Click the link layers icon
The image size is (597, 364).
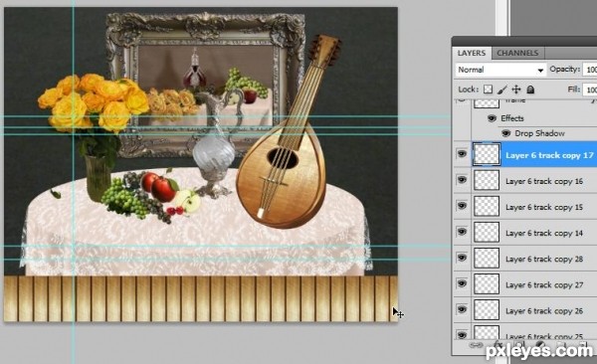(x=476, y=345)
